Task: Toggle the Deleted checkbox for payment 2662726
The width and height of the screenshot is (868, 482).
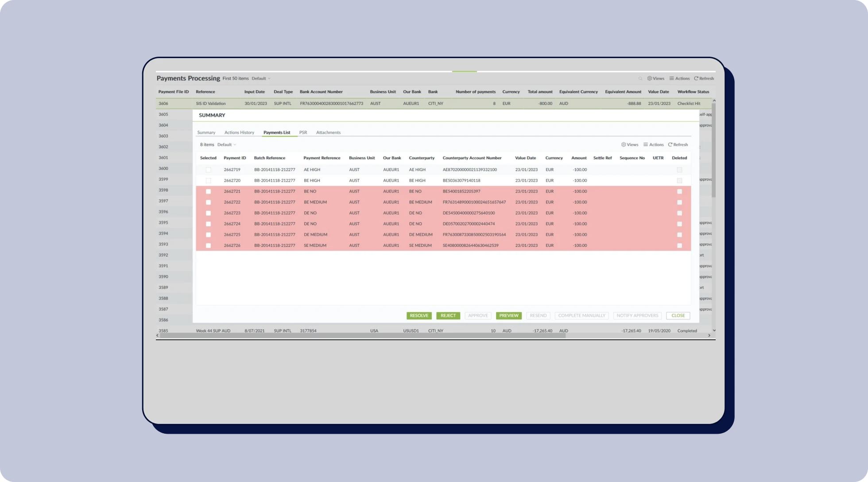Action: pos(679,245)
